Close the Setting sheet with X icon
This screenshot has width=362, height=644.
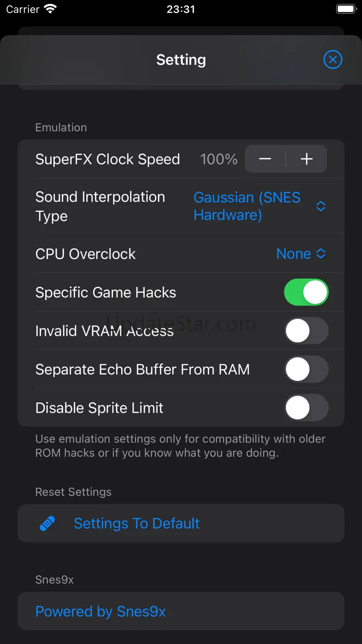332,59
